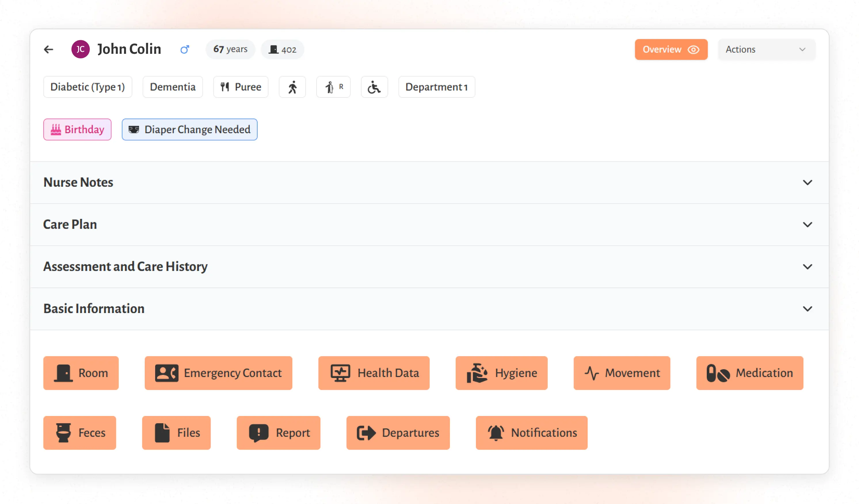The image size is (859, 504).
Task: Expand the Basic Information section
Action: 429,309
